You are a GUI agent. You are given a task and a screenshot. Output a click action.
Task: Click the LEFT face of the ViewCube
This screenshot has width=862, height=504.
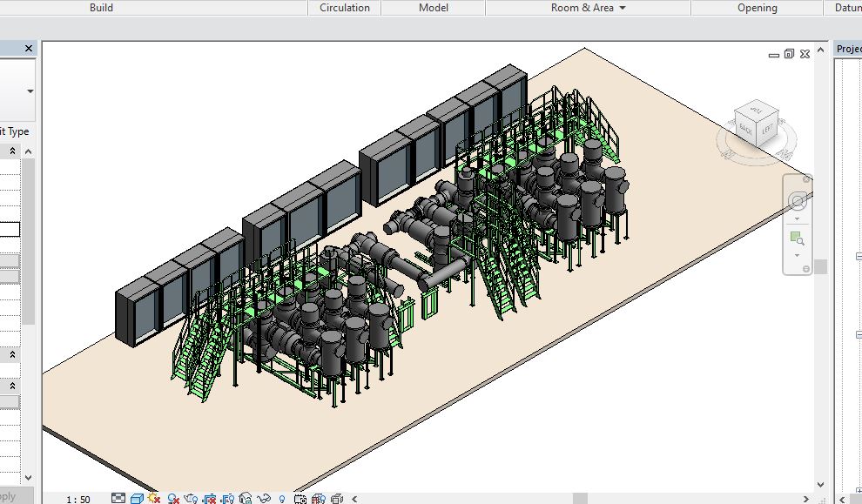(x=767, y=129)
